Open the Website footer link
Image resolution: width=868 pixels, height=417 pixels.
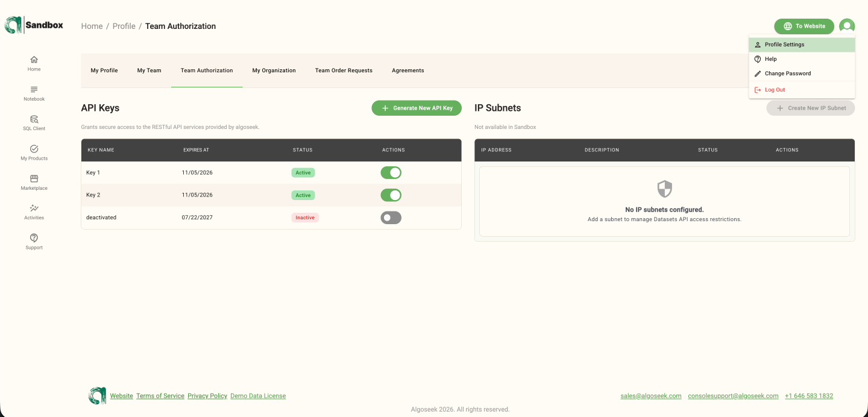click(121, 396)
